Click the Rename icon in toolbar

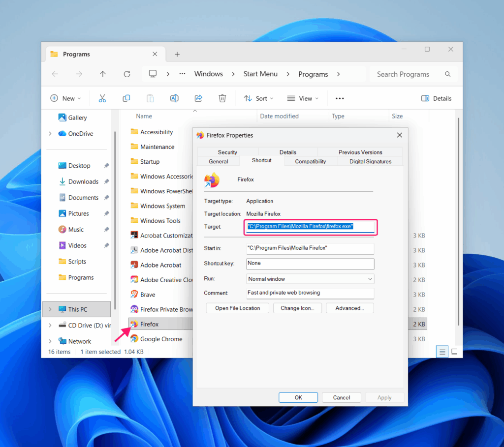[174, 98]
